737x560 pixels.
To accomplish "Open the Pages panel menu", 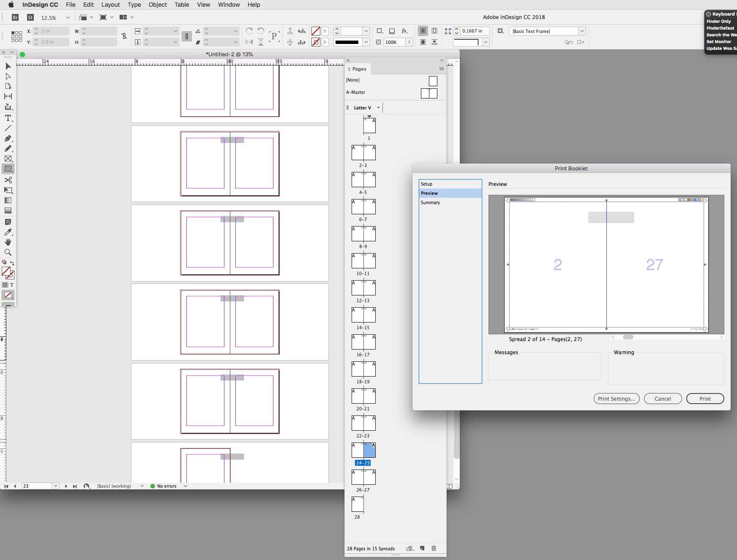I will 442,69.
